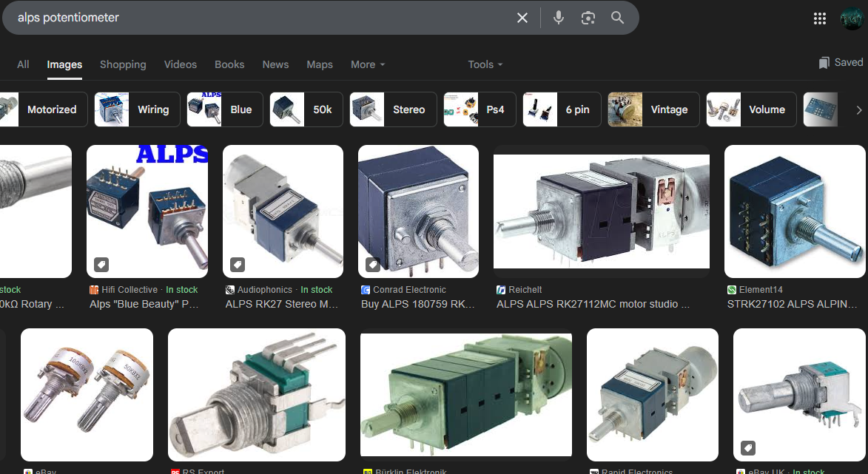
Task: Open the Rapid Electronics potentiometer image
Action: click(653, 395)
